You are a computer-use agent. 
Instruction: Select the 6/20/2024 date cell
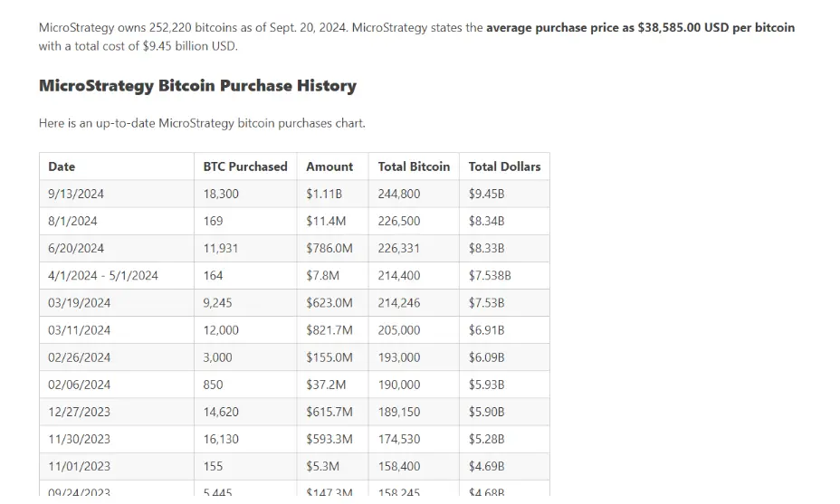click(x=76, y=248)
